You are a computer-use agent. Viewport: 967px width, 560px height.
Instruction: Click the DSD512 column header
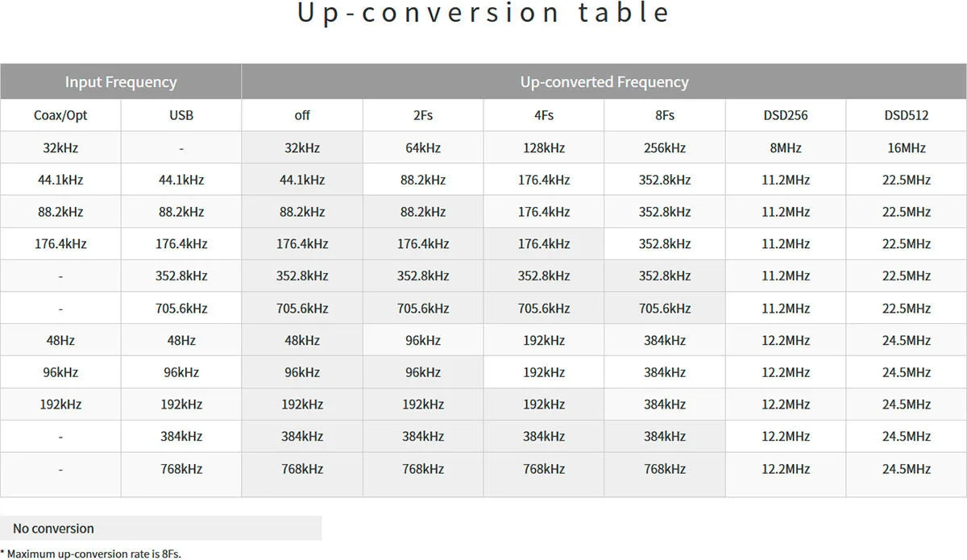(x=907, y=115)
